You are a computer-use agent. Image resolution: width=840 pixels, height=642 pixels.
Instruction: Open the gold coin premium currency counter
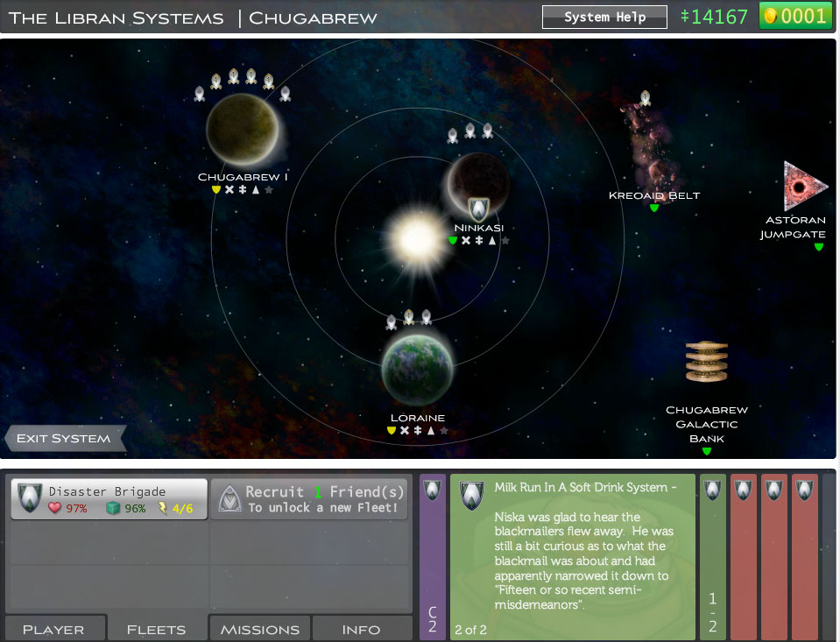tap(794, 17)
